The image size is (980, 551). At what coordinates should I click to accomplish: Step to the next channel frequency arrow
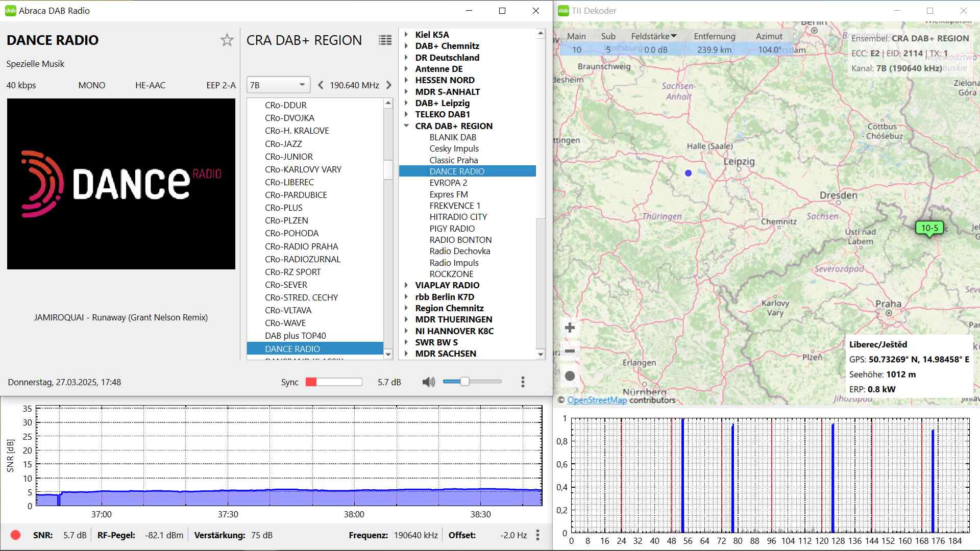(389, 85)
